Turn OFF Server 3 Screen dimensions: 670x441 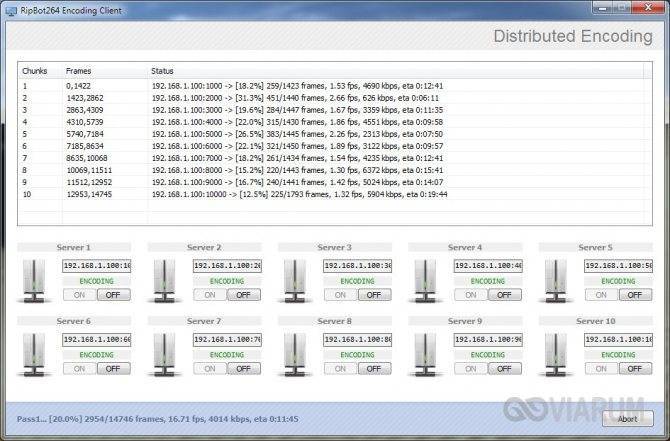click(374, 295)
